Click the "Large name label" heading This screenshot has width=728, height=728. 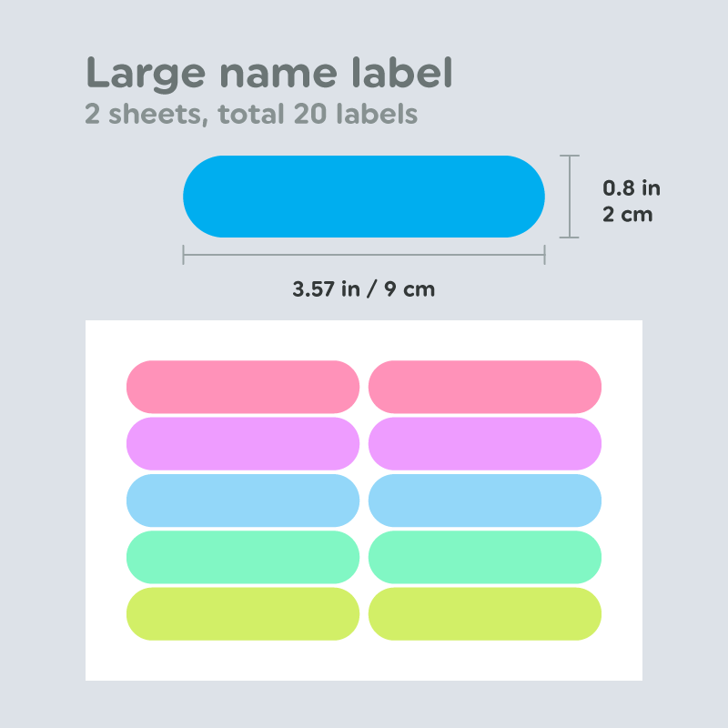click(x=268, y=73)
